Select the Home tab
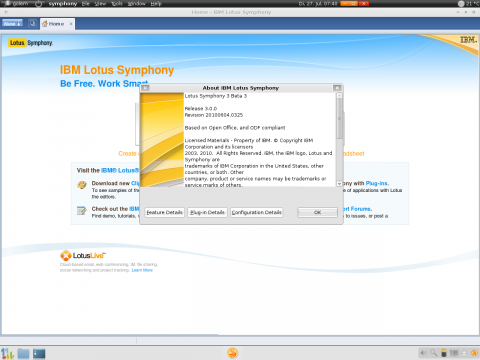This screenshot has width=480, height=360. [x=56, y=24]
